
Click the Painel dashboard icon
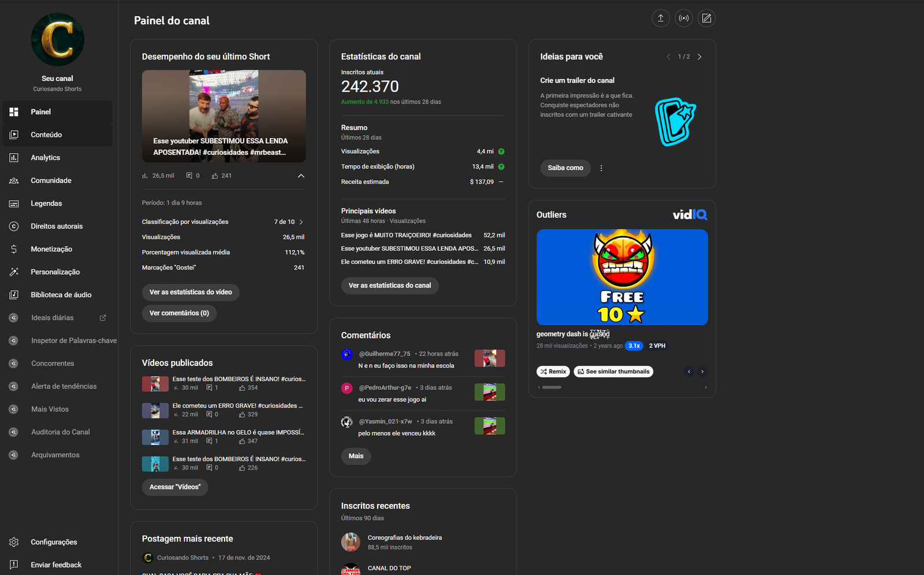coord(14,112)
